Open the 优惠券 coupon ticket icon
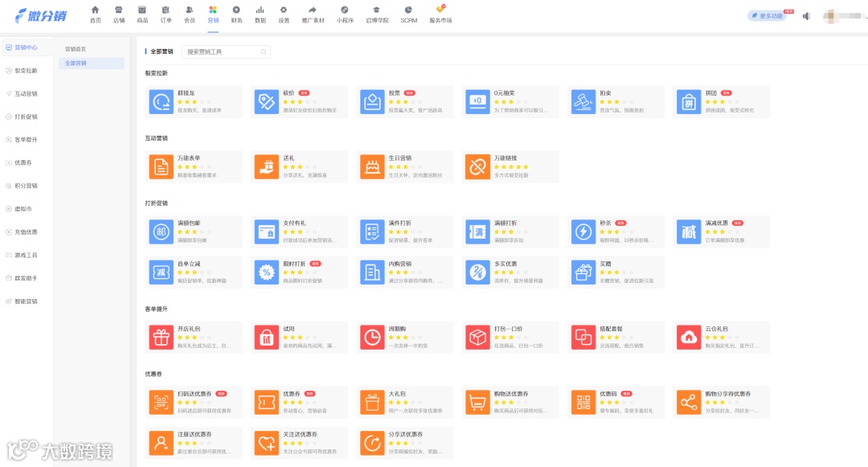Screen dimensions: 868x467 click(x=266, y=402)
